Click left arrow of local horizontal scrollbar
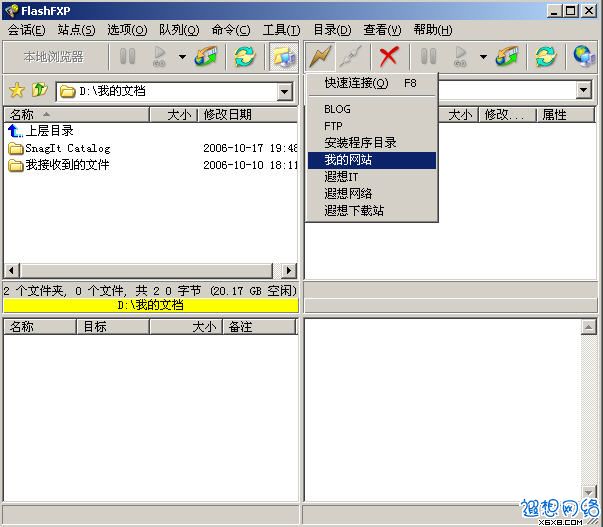 [x=12, y=270]
